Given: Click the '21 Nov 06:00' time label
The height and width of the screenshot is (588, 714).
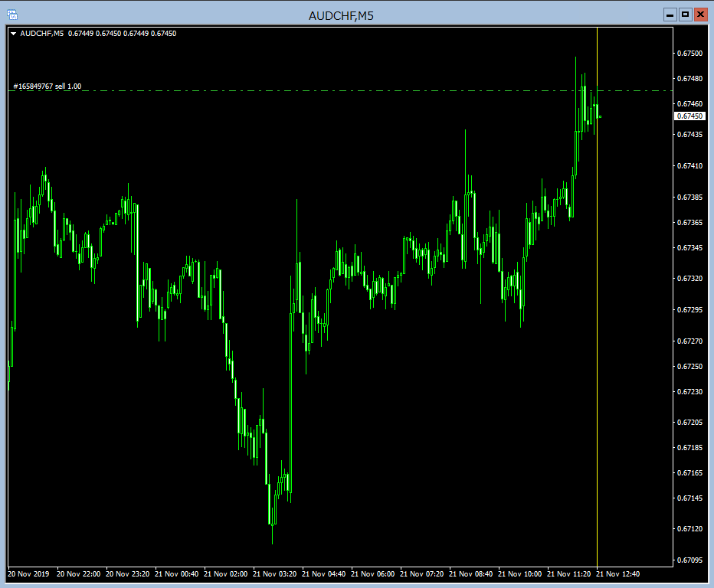Looking at the screenshot, I should [x=372, y=574].
